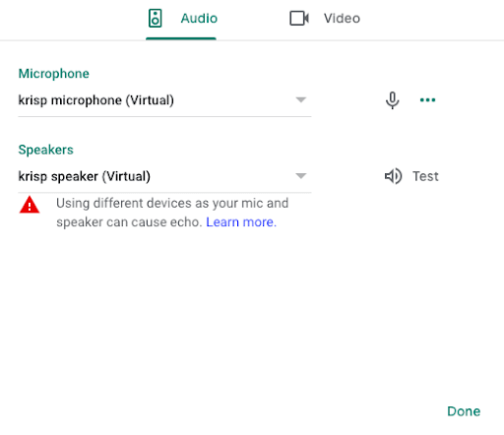
Task: Open the three-dot microphone options menu
Action: pos(427,99)
